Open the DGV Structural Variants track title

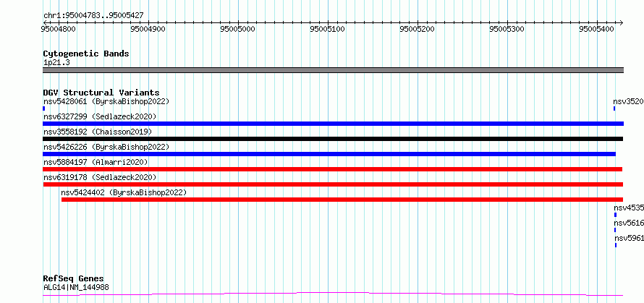pyautogui.click(x=101, y=93)
